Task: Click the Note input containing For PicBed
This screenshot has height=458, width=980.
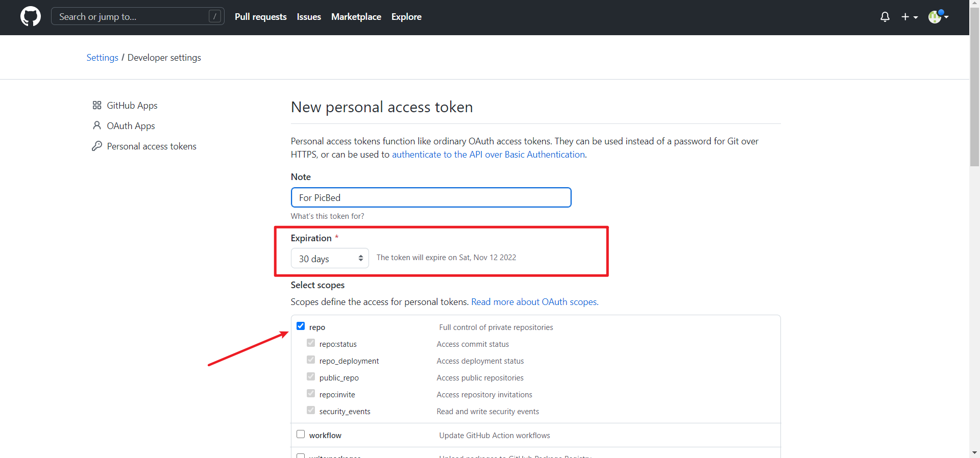Action: [x=431, y=197]
